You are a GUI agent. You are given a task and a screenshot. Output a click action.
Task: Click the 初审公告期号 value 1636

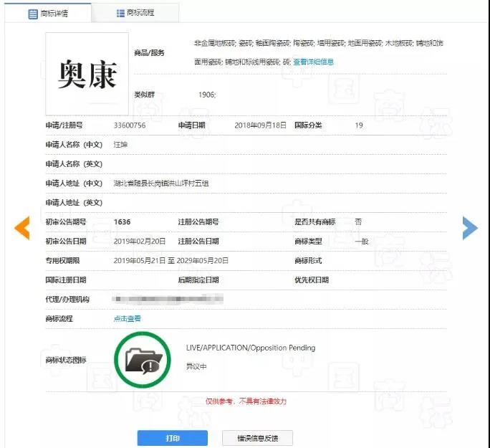(122, 222)
